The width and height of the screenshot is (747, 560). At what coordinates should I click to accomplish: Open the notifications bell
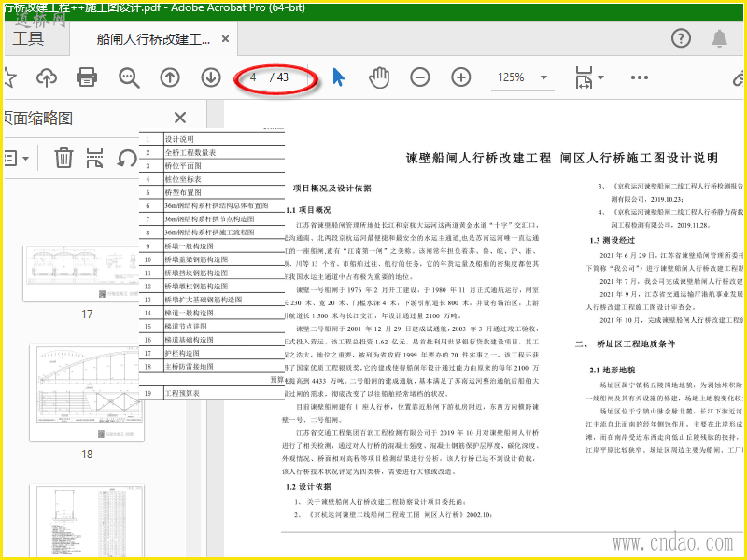click(719, 38)
